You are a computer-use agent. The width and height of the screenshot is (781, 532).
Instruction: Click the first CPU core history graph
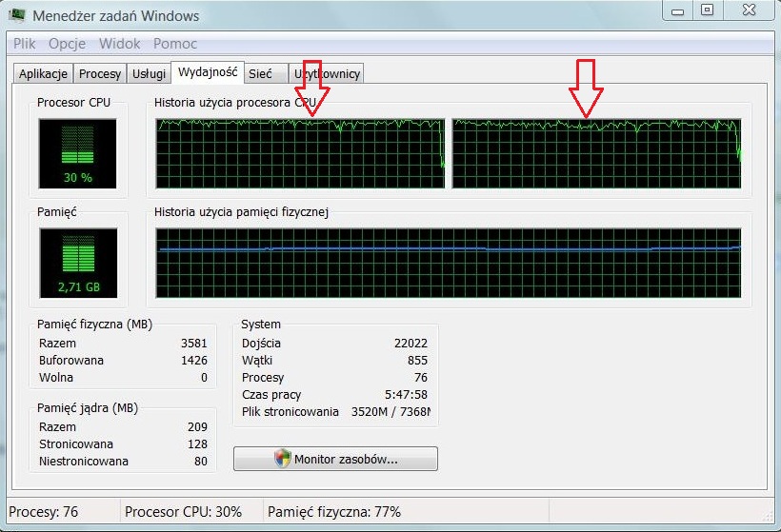click(x=300, y=153)
